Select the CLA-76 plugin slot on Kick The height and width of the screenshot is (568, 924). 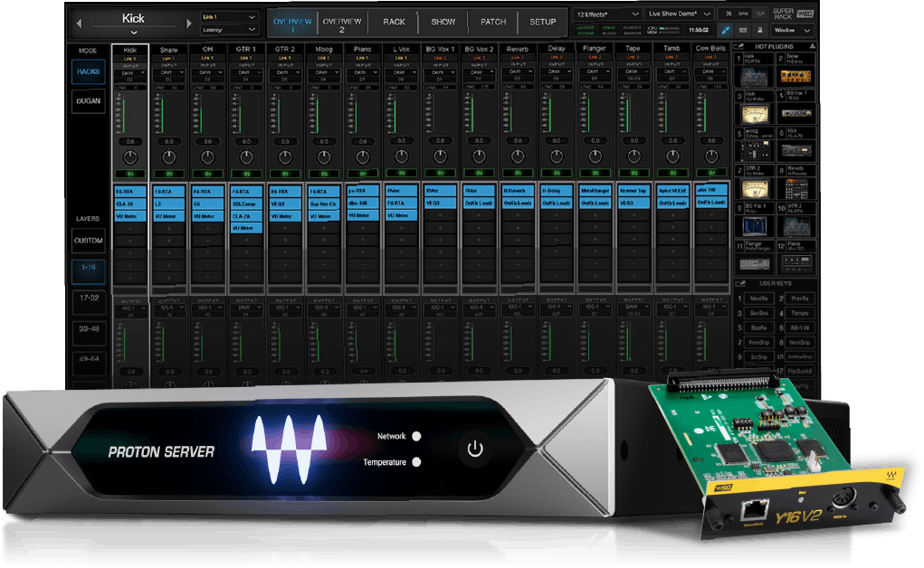tap(130, 204)
